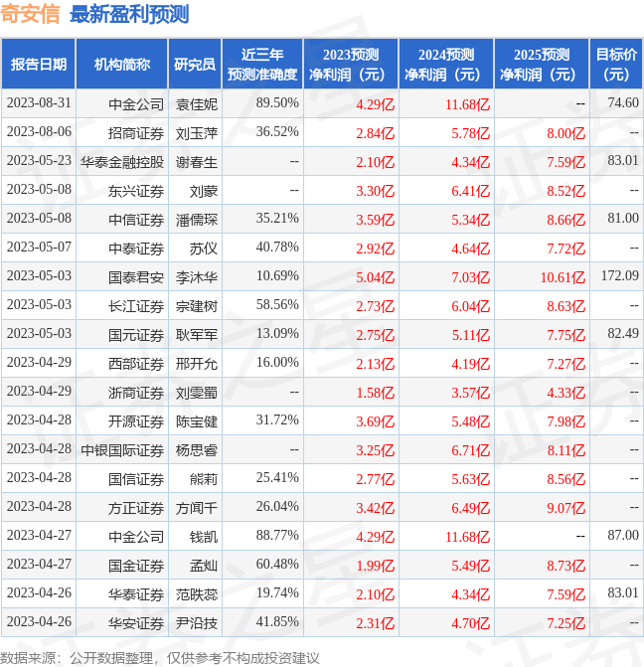Screen dimensions: 644x667
Task: Click the 最新盈利预测 heading
Action: (x=129, y=14)
